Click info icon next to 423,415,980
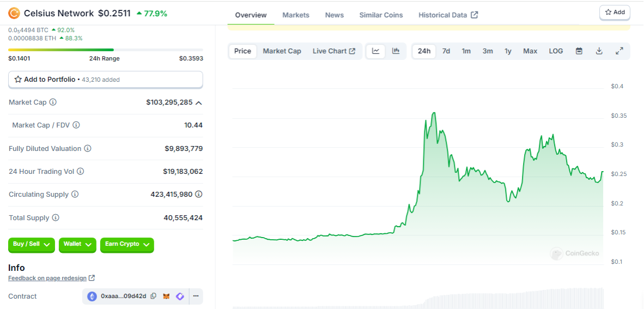644x309 pixels. [199, 194]
